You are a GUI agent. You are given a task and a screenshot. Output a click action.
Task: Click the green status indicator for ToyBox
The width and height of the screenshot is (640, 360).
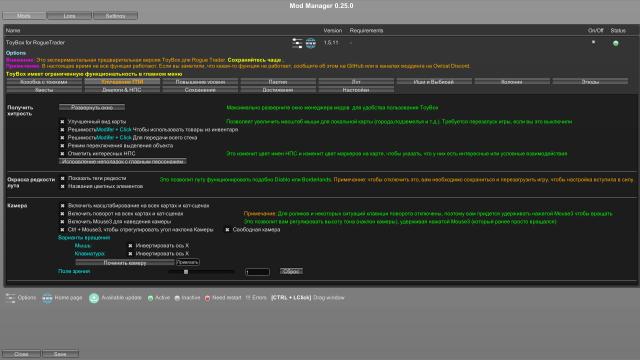coord(616,43)
